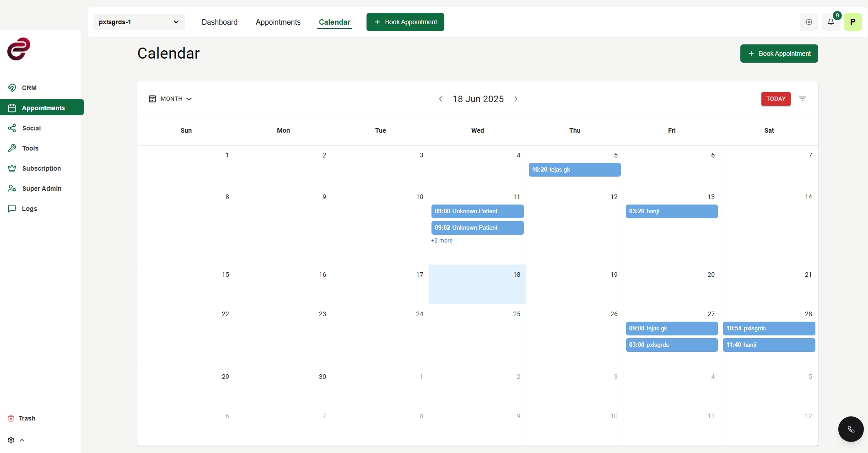Viewport: 868px width, 453px height.
Task: Open Tools in the sidebar
Action: pyautogui.click(x=30, y=148)
